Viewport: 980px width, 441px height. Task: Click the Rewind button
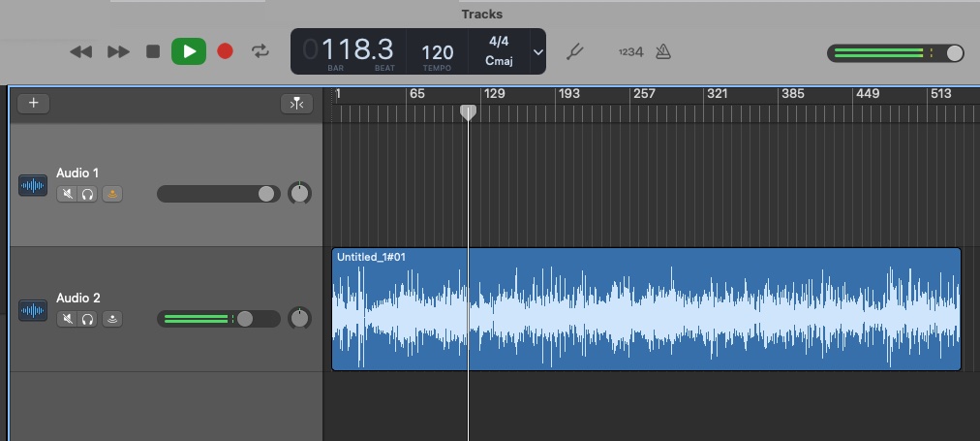point(81,51)
